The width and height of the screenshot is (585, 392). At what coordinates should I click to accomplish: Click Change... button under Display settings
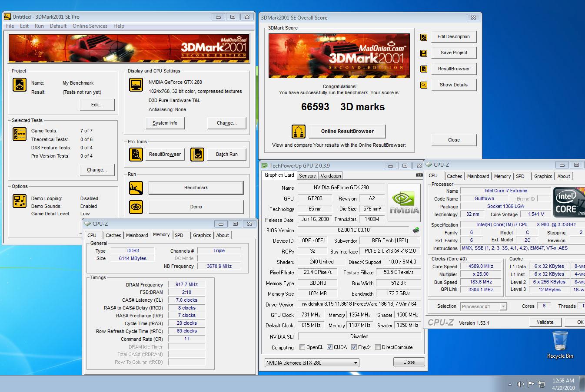pos(227,123)
